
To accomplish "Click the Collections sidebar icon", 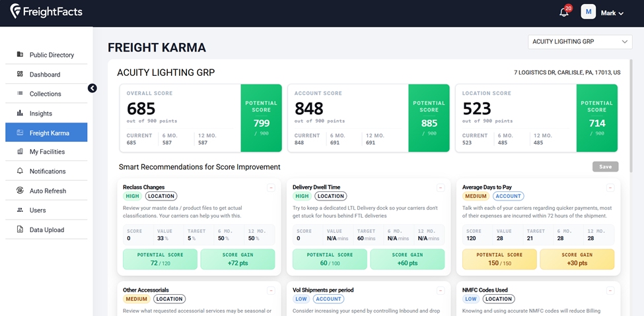I will [20, 94].
